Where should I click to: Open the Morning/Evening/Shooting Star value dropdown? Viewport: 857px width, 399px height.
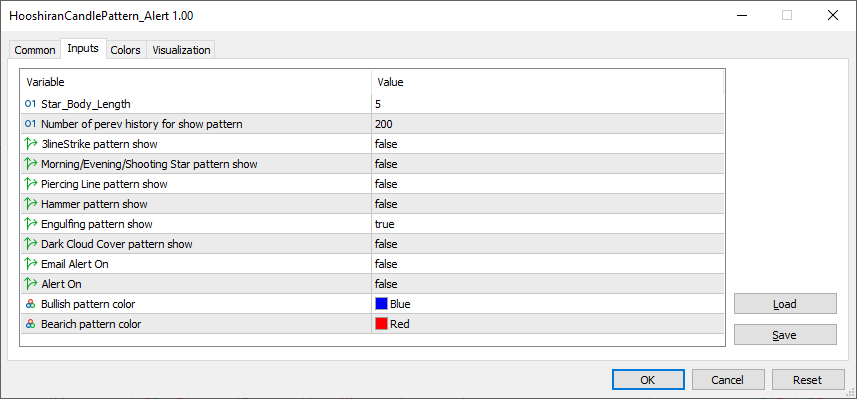[x=548, y=164]
